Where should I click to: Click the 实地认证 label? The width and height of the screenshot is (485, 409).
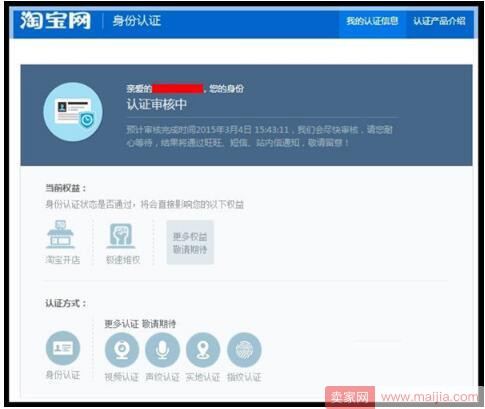tap(203, 377)
